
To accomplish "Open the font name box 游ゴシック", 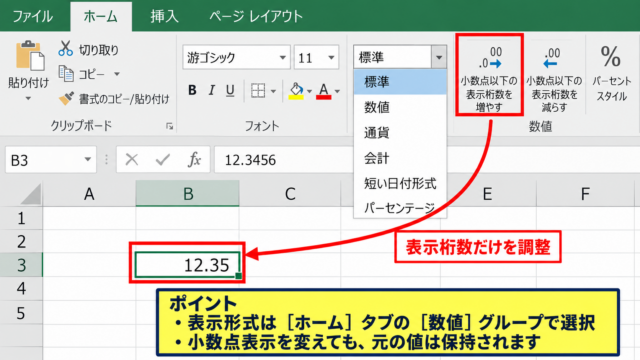I will 236,57.
